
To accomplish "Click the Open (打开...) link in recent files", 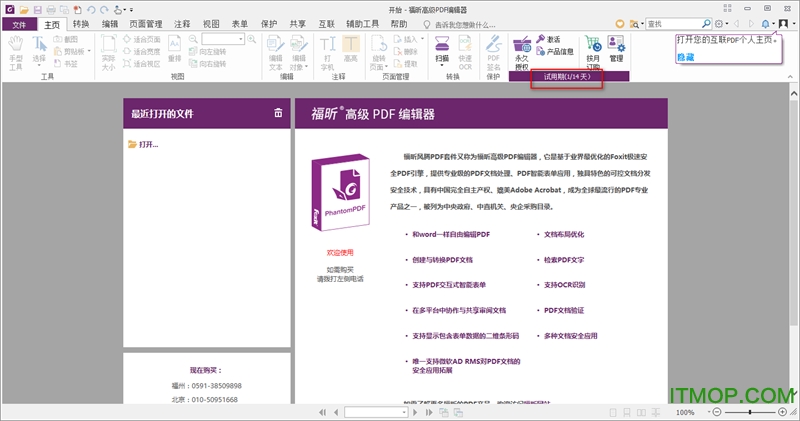I will [x=143, y=144].
